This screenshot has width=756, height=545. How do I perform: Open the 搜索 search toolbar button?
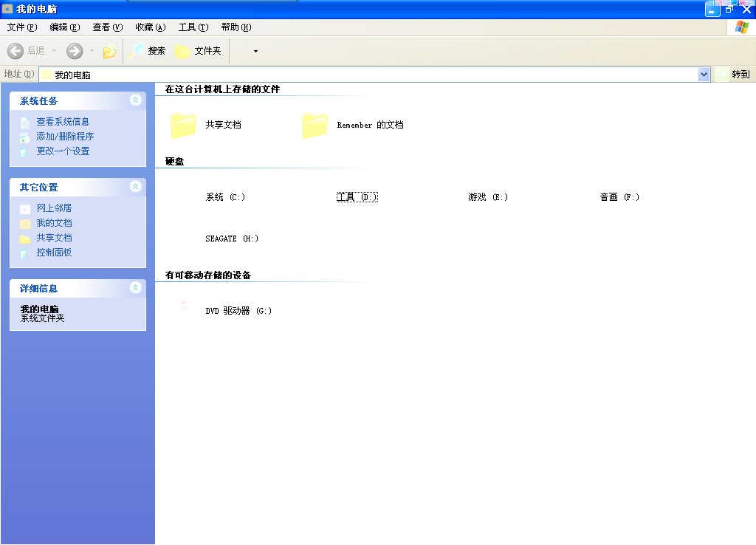click(x=148, y=51)
